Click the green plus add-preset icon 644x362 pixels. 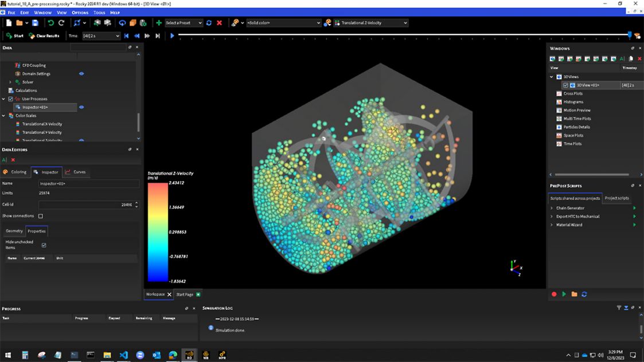159,23
